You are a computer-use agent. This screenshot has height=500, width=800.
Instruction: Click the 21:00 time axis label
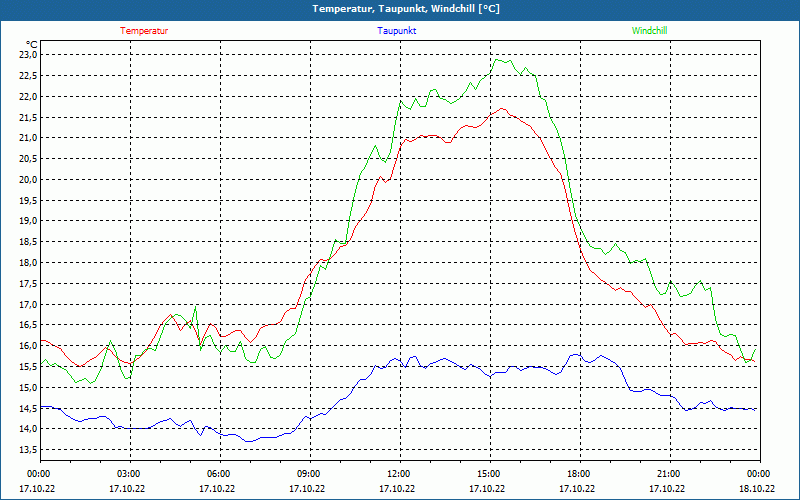[x=669, y=474]
